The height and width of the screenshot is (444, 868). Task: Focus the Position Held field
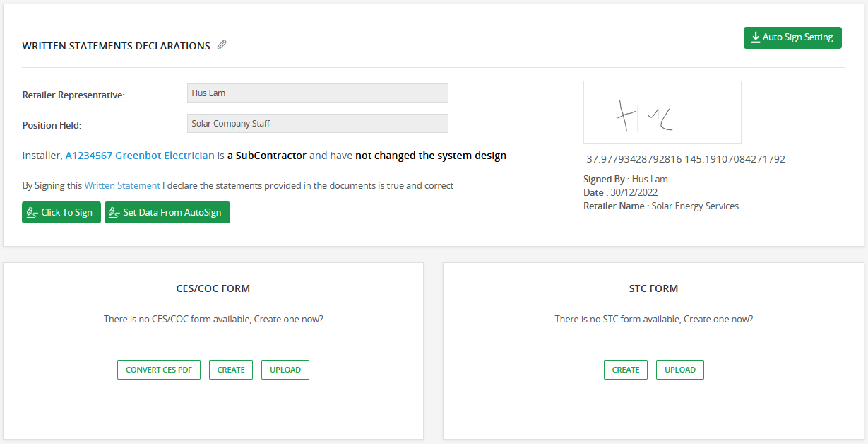317,124
